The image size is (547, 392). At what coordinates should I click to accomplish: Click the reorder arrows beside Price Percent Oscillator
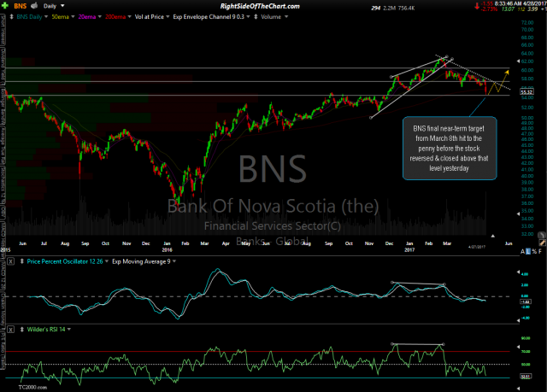22,261
